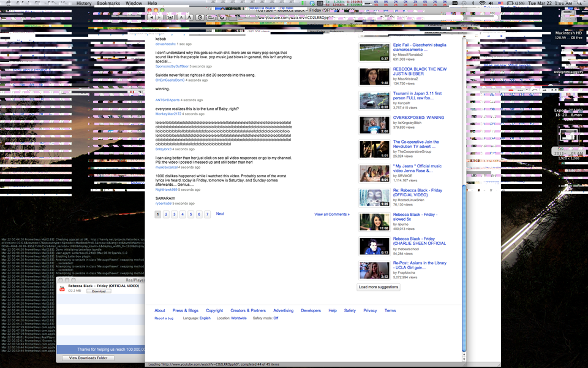Open Tsunami in Japan 3.11 video thumbnail
The image size is (588, 368).
click(x=374, y=101)
